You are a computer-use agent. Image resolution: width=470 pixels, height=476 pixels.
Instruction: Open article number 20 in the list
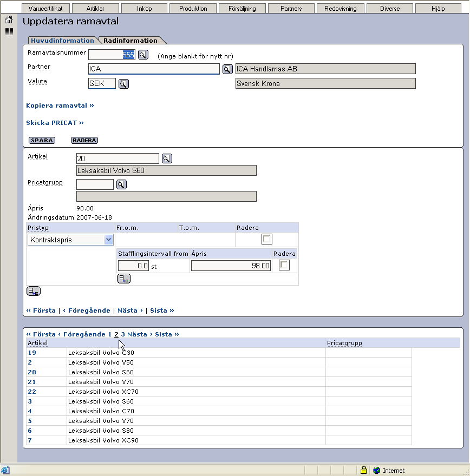[32, 372]
